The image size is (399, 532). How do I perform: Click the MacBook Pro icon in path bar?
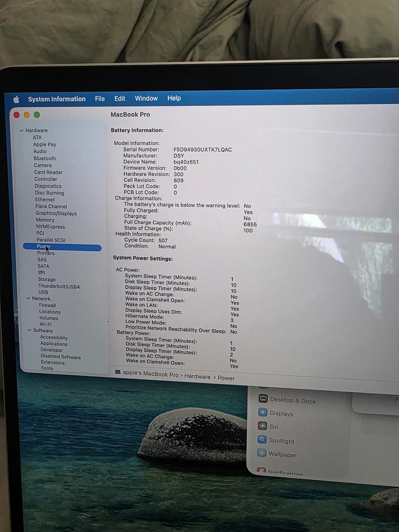(x=118, y=372)
